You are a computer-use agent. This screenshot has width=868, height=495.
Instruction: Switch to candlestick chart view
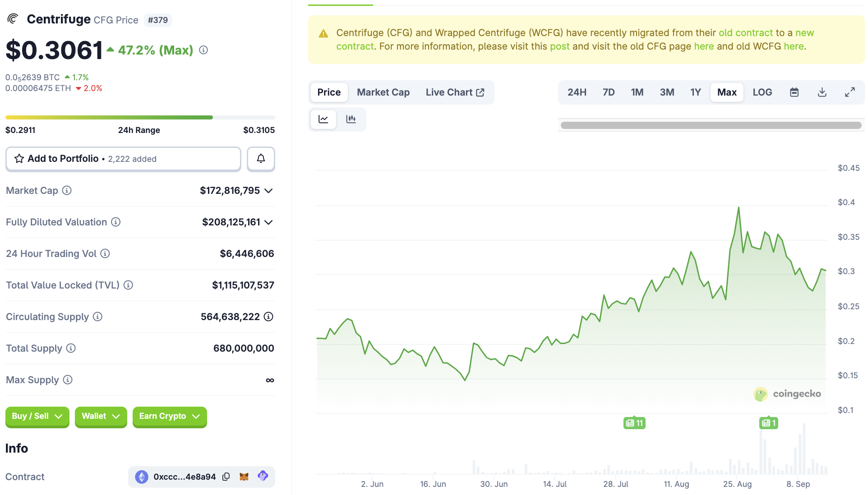[x=351, y=119]
